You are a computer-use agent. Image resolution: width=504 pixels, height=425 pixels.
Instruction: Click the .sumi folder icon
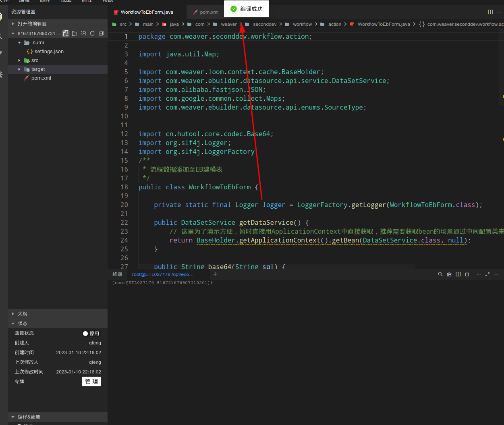(27, 43)
